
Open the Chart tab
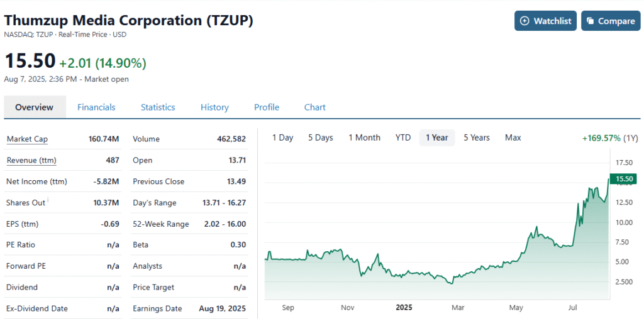point(314,107)
